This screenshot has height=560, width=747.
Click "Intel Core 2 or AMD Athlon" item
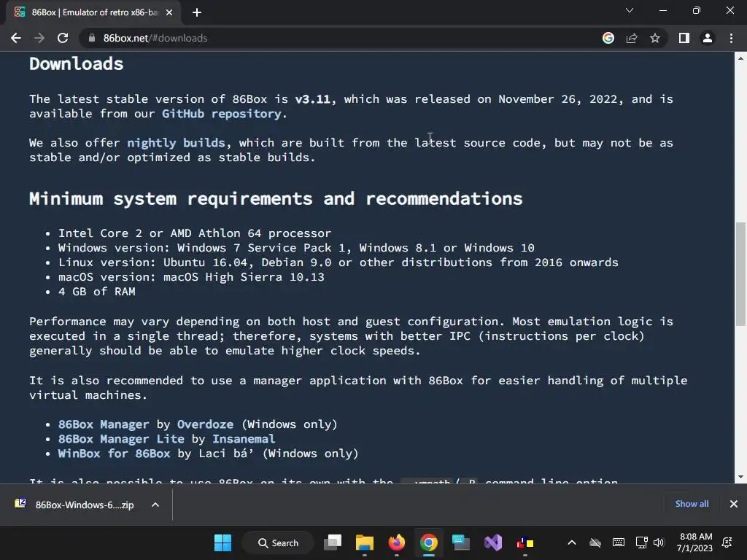pyautogui.click(x=194, y=233)
